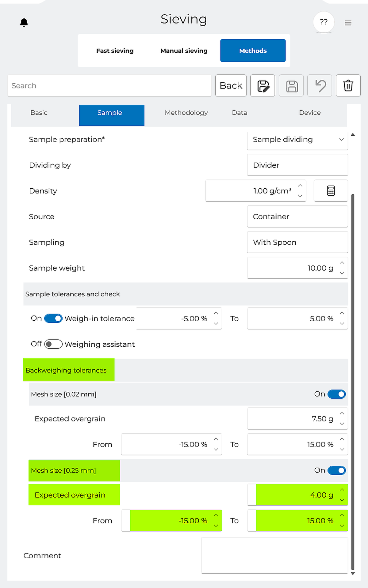
Task: Increase Sample weight with up arrow
Action: 342,263
